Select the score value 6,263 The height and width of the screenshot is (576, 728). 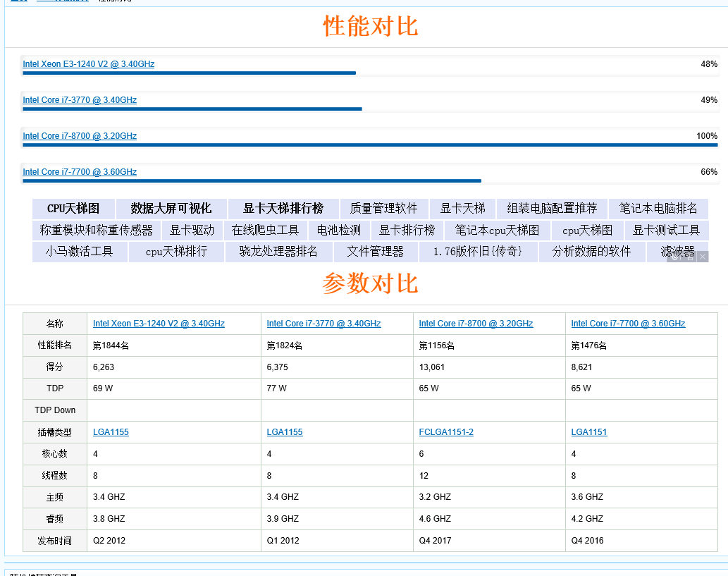(x=104, y=367)
